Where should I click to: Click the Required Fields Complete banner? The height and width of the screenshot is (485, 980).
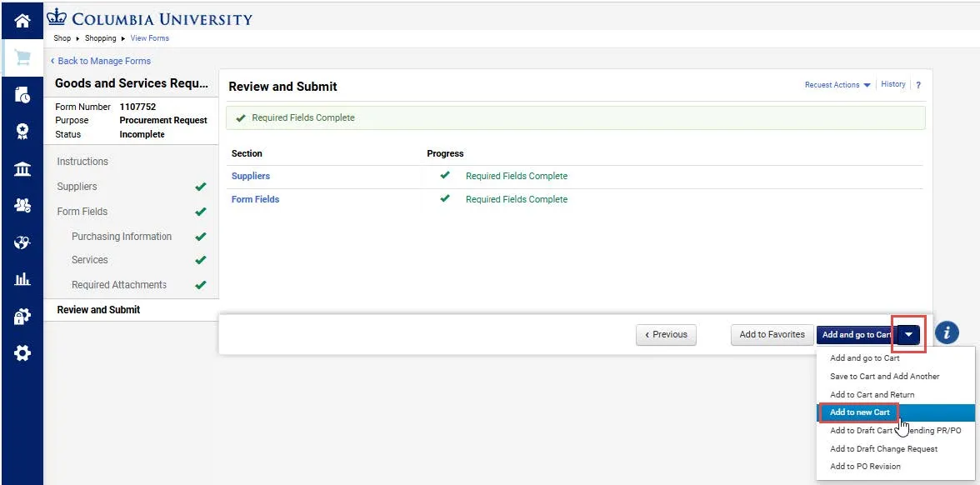coord(576,117)
